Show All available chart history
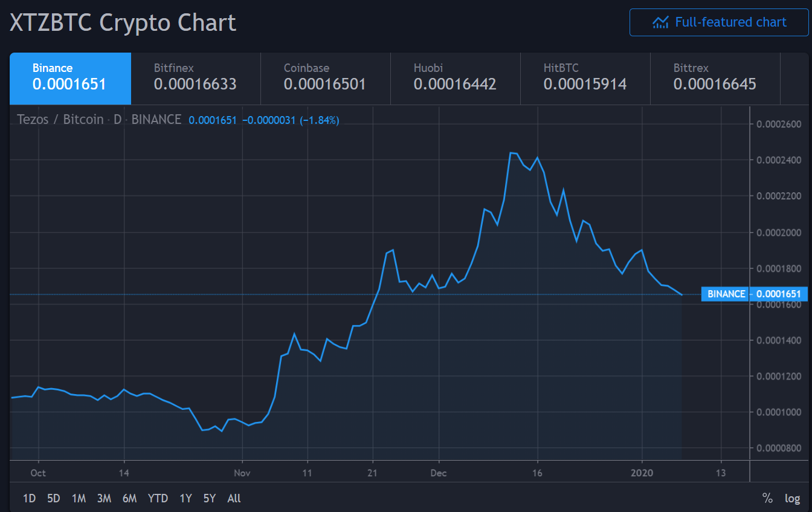Image resolution: width=812 pixels, height=512 pixels. [x=234, y=498]
